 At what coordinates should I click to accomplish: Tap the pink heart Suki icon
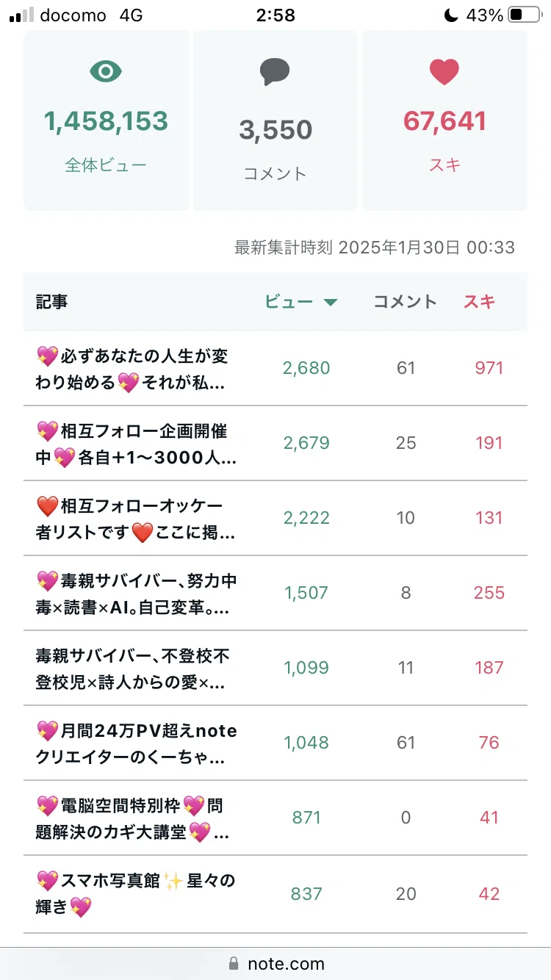point(444,71)
